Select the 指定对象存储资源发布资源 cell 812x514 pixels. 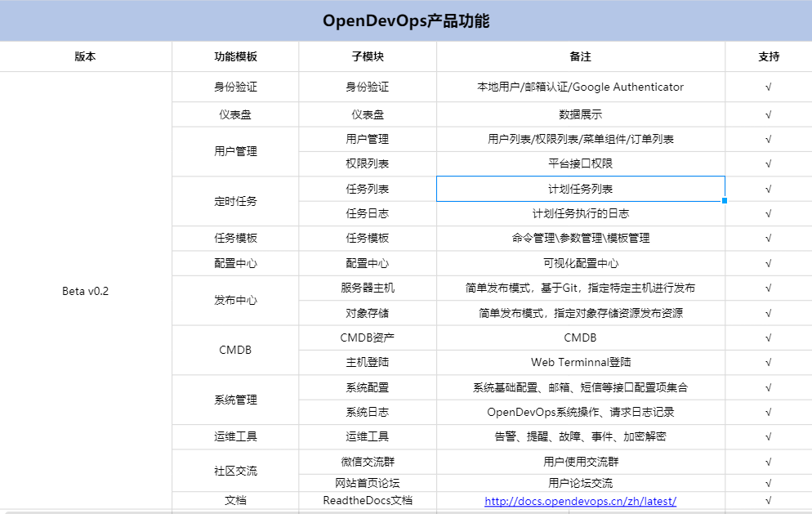pyautogui.click(x=581, y=313)
